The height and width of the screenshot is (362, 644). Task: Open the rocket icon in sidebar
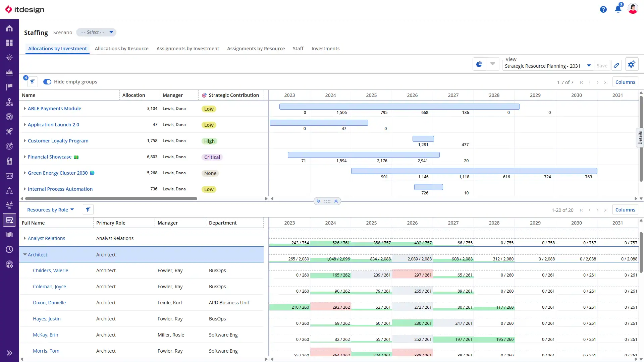point(9,131)
